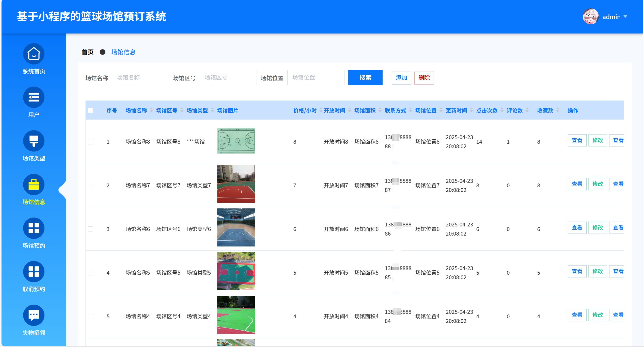
Task: Click the 首页 breadcrumb link
Action: tap(88, 52)
